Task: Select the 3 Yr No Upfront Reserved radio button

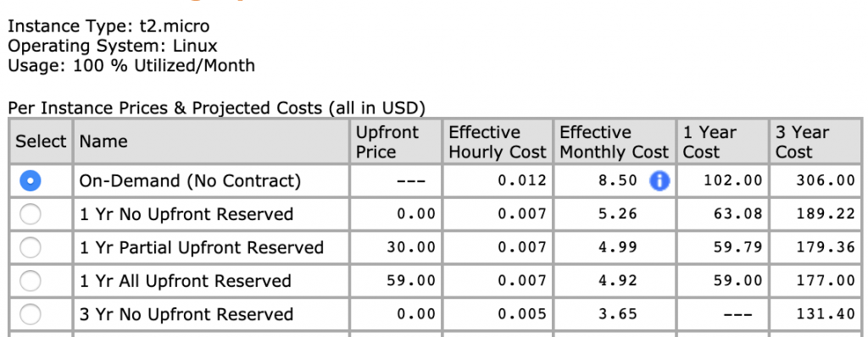Action: (x=30, y=314)
